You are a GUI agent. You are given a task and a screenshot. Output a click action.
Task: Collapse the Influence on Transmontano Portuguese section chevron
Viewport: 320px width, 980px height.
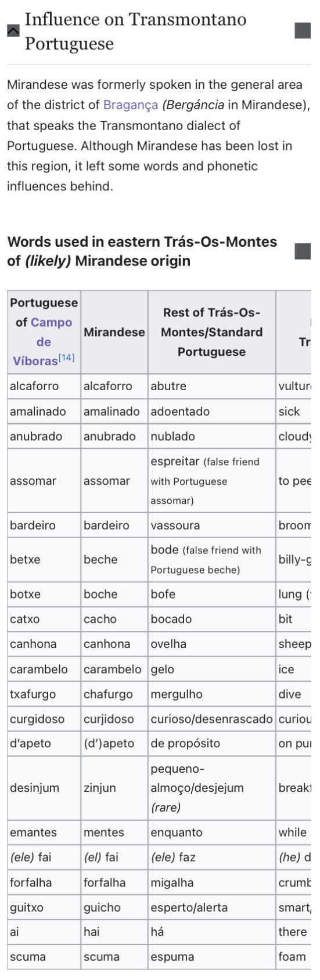(x=13, y=31)
